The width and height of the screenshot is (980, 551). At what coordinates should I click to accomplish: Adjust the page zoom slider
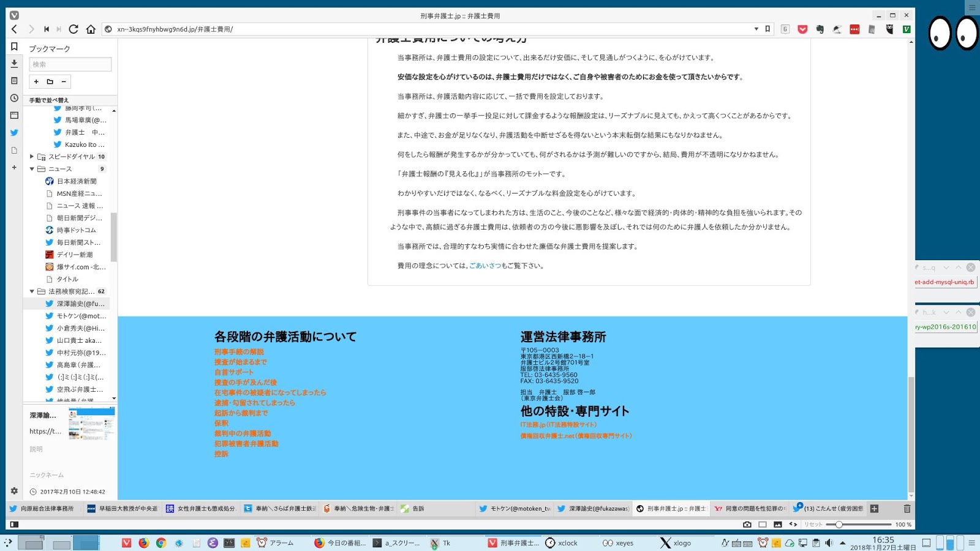858,524
